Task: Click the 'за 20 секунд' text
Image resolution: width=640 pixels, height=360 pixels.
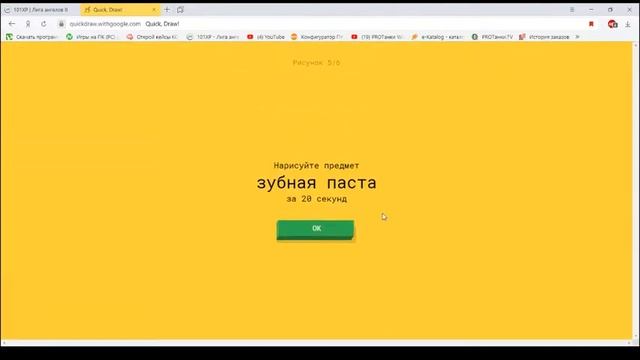Action: (x=316, y=199)
